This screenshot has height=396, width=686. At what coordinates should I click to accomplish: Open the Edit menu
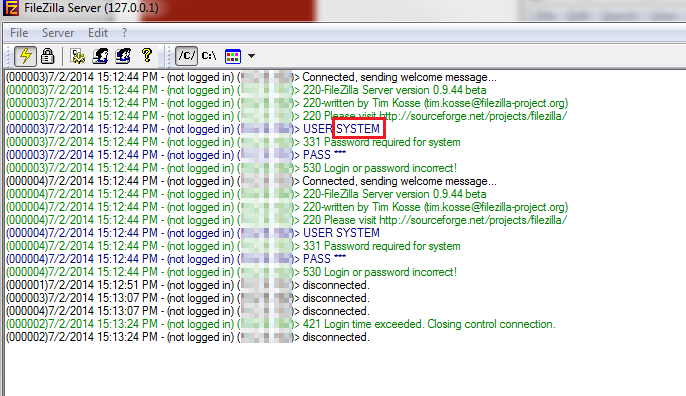pos(98,33)
